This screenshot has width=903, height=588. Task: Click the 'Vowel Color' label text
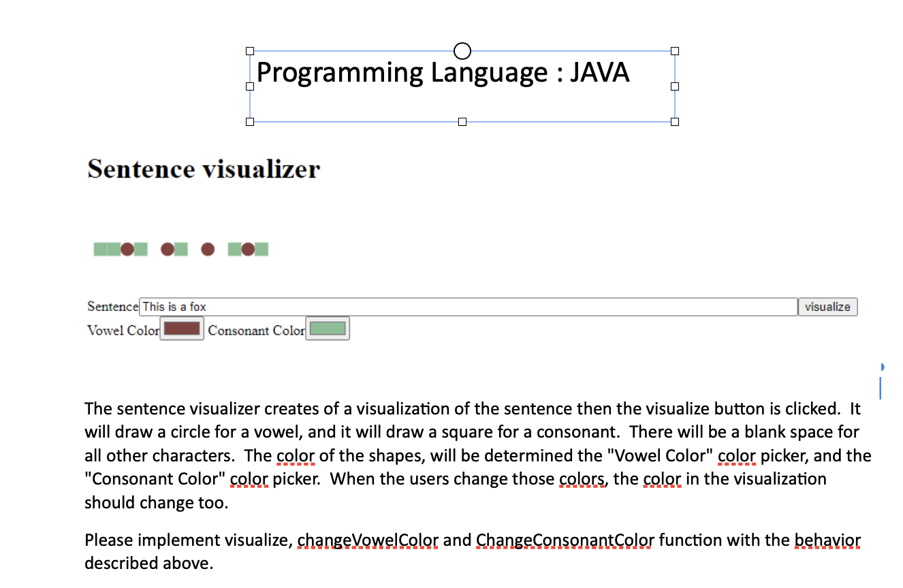(x=123, y=329)
